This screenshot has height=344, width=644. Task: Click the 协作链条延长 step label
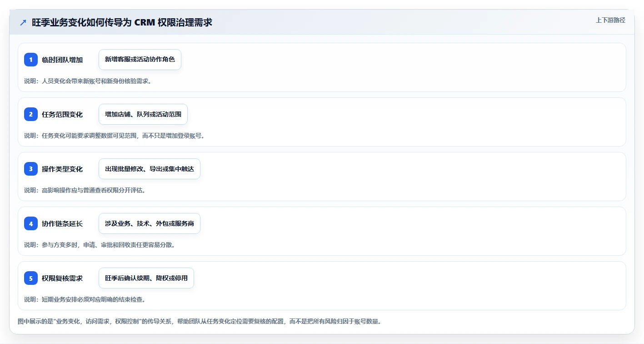[x=62, y=223]
